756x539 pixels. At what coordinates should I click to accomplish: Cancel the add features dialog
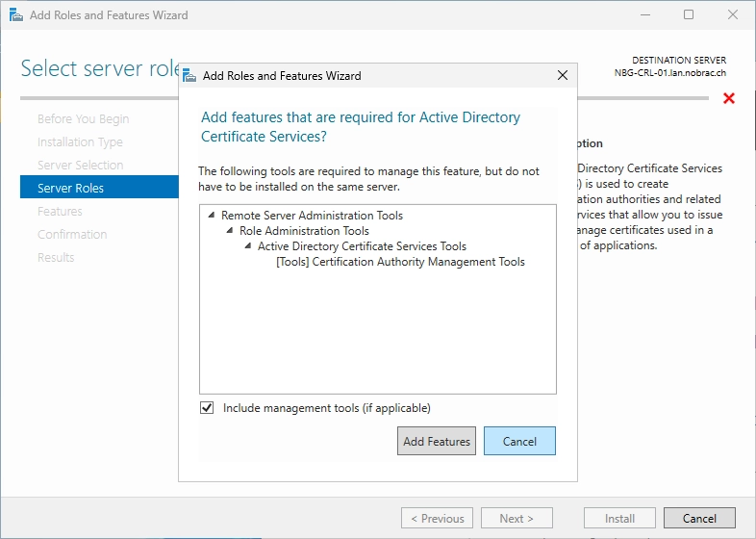pos(519,441)
